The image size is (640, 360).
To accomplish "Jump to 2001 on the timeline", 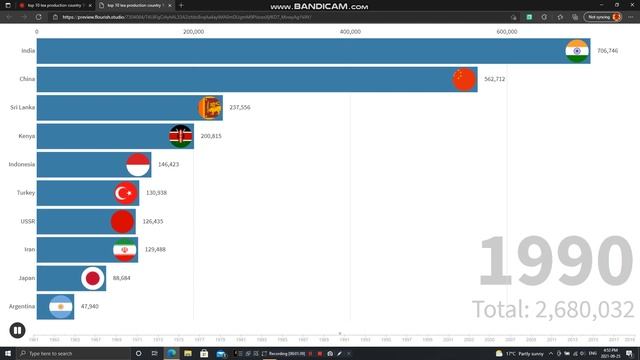I will pyautogui.click(x=448, y=340).
